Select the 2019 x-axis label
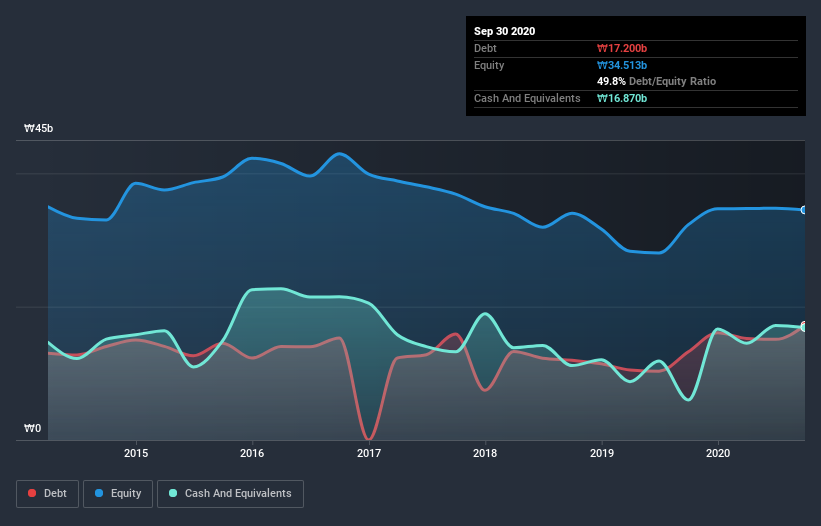The width and height of the screenshot is (821, 526). tap(602, 453)
